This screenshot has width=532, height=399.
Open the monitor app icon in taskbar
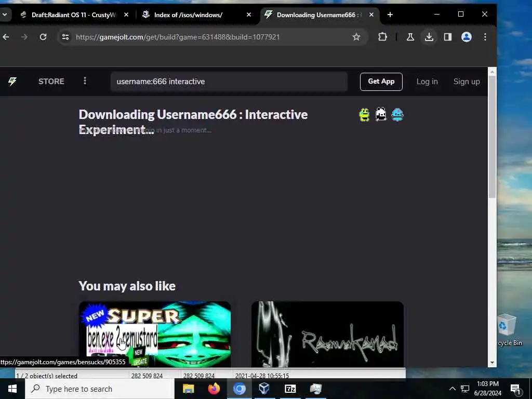coord(315,389)
